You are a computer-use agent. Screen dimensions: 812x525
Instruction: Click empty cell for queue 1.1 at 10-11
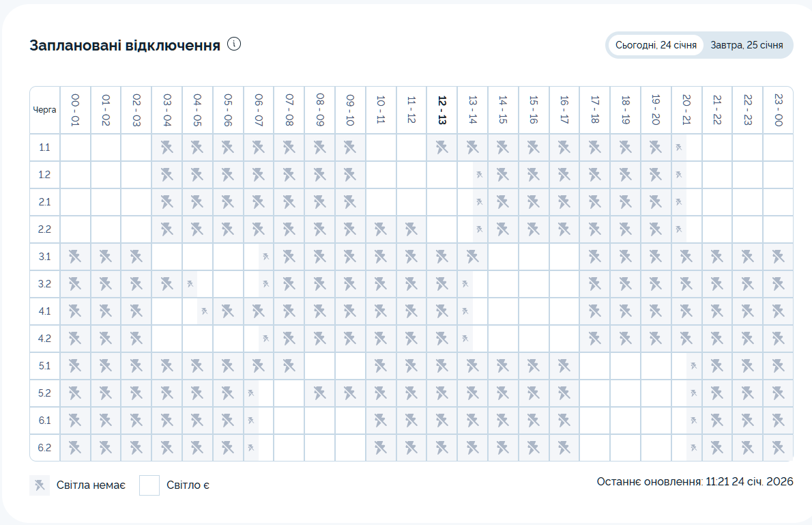381,147
